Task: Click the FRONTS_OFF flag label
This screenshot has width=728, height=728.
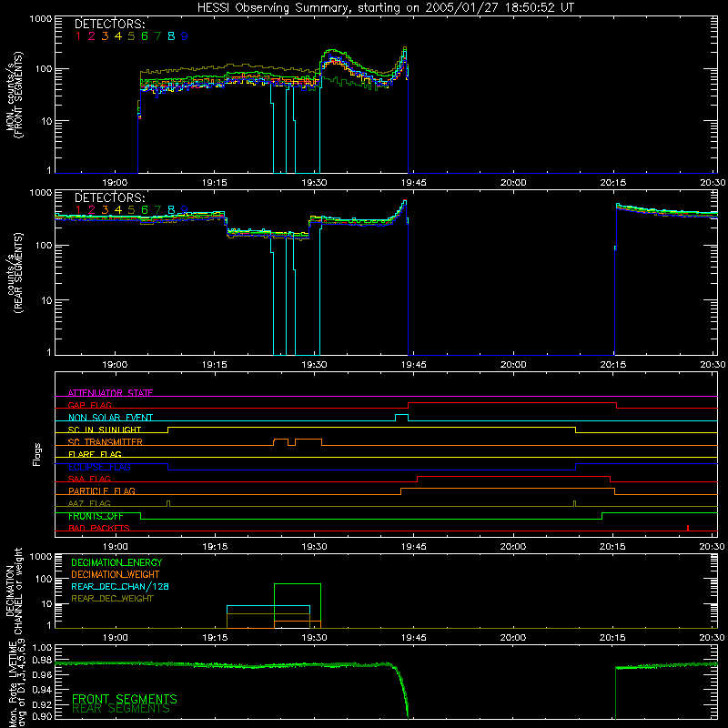Action: (96, 516)
